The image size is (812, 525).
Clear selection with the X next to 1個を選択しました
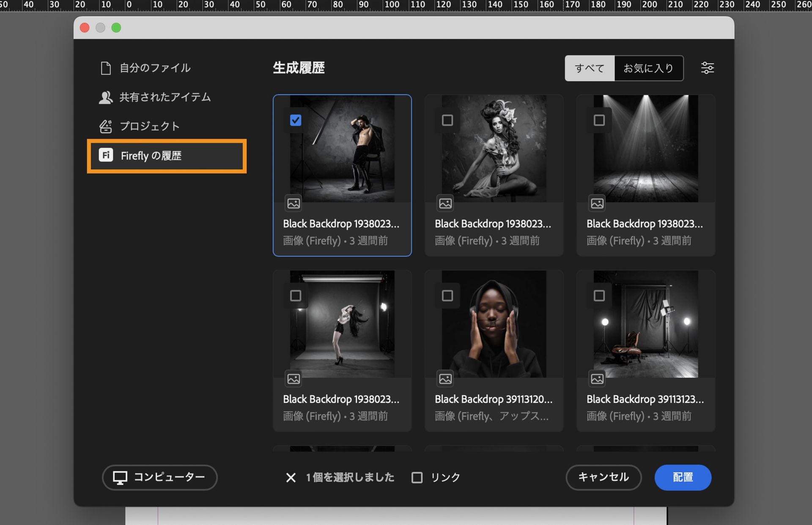291,477
